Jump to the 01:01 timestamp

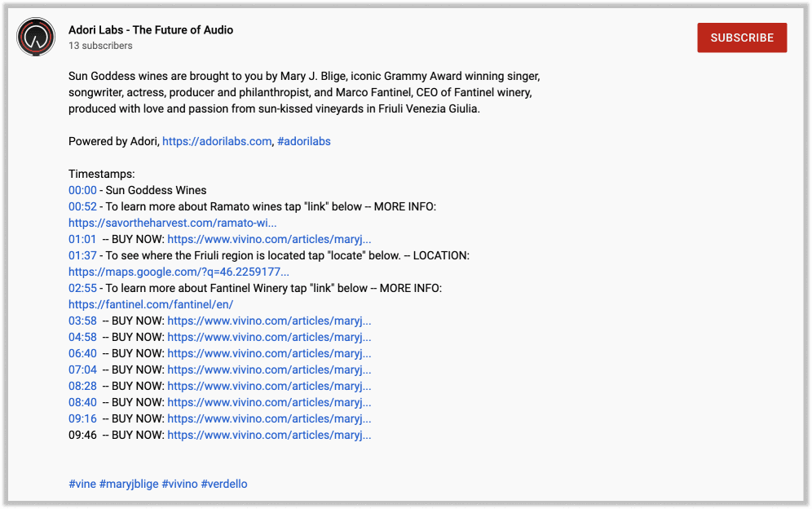coord(82,240)
